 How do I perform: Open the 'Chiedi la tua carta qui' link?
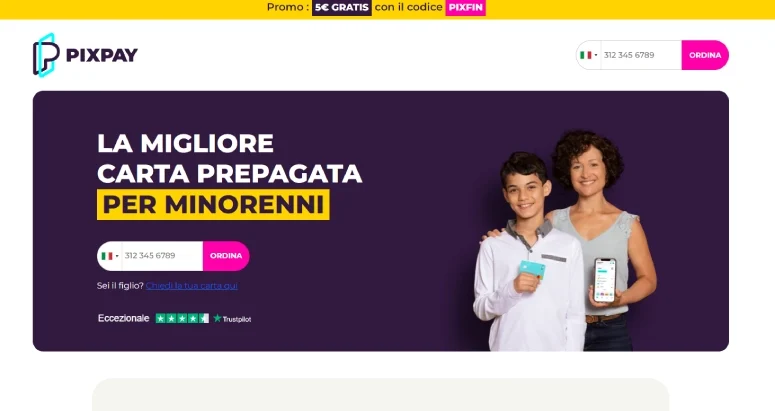[x=192, y=286]
